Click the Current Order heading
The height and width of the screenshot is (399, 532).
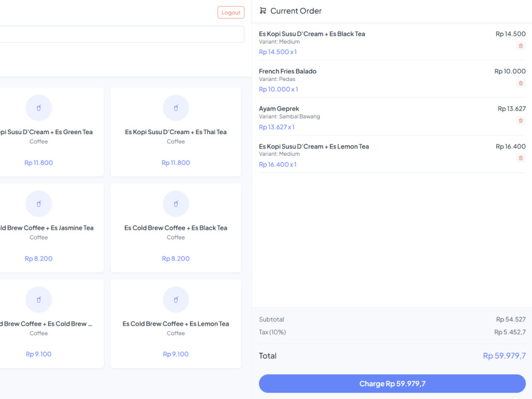click(296, 11)
